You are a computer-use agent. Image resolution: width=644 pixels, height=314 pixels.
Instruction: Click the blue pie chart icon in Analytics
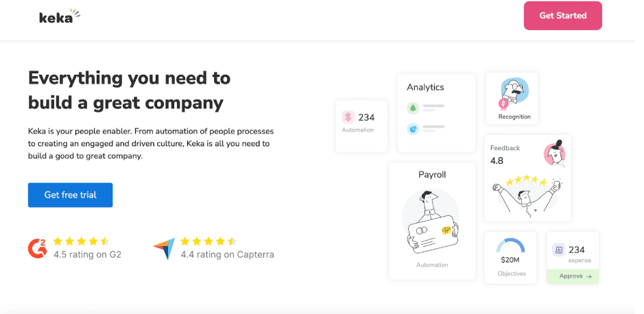point(412,129)
